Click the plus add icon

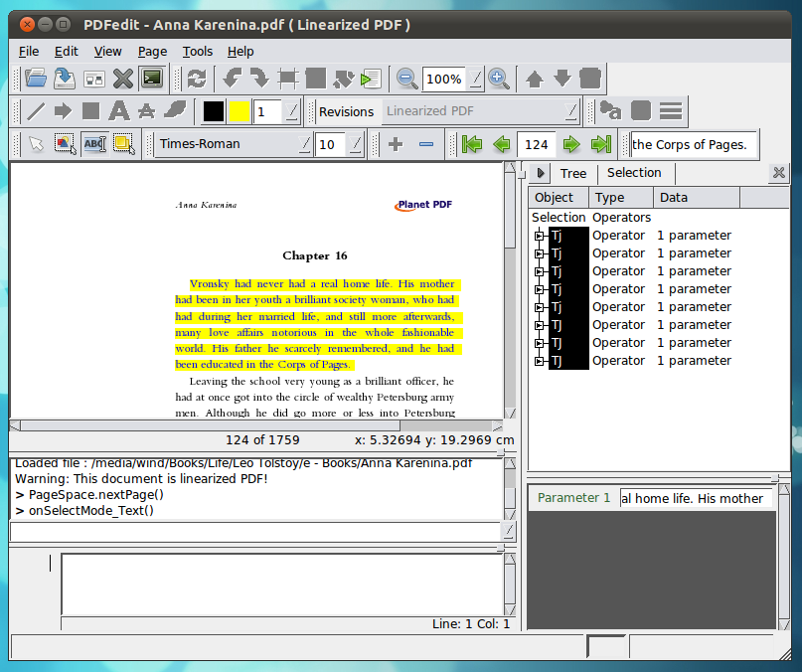(396, 144)
